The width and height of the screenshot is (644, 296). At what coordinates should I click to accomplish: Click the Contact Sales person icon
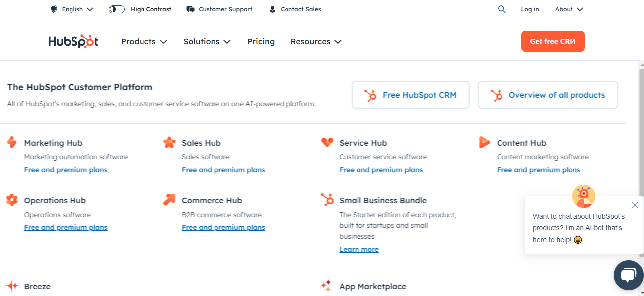tap(272, 9)
